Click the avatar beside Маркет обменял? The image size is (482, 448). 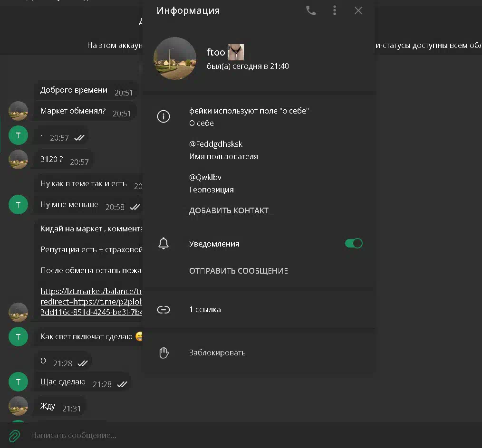pyautogui.click(x=18, y=111)
